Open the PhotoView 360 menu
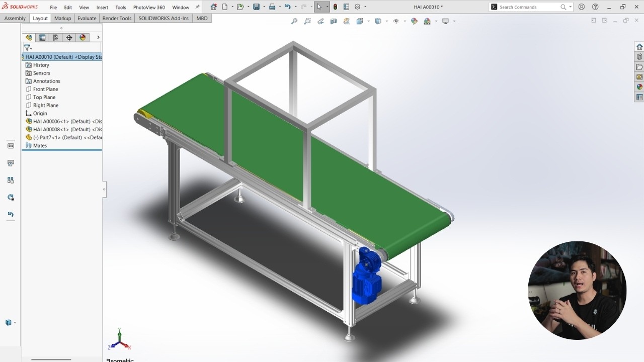This screenshot has height=362, width=644. coord(149,8)
